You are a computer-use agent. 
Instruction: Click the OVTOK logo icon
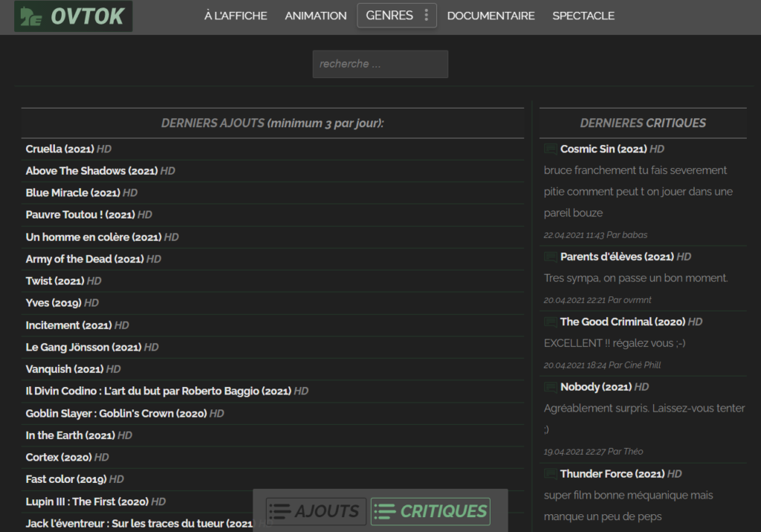click(31, 16)
